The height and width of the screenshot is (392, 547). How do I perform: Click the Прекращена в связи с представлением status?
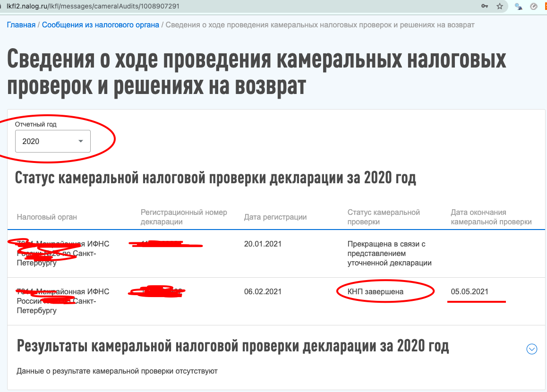coord(389,253)
